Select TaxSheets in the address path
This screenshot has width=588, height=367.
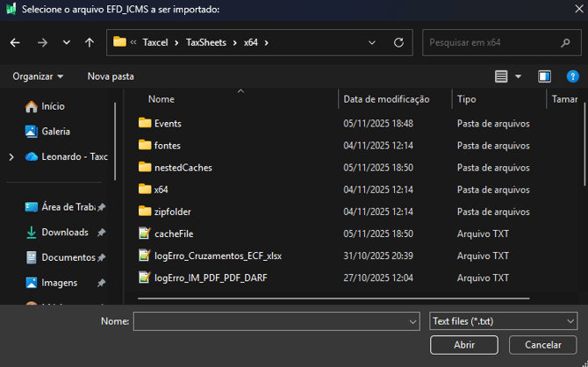pos(206,42)
